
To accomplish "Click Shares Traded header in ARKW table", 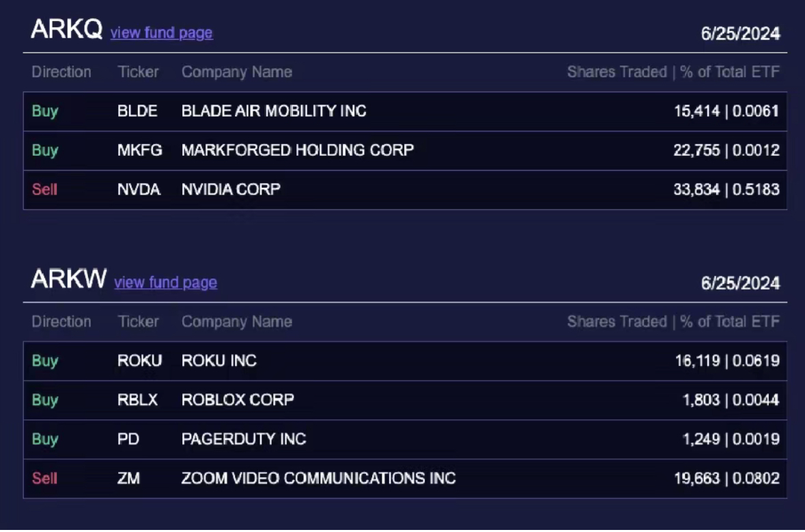I will pyautogui.click(x=617, y=322).
